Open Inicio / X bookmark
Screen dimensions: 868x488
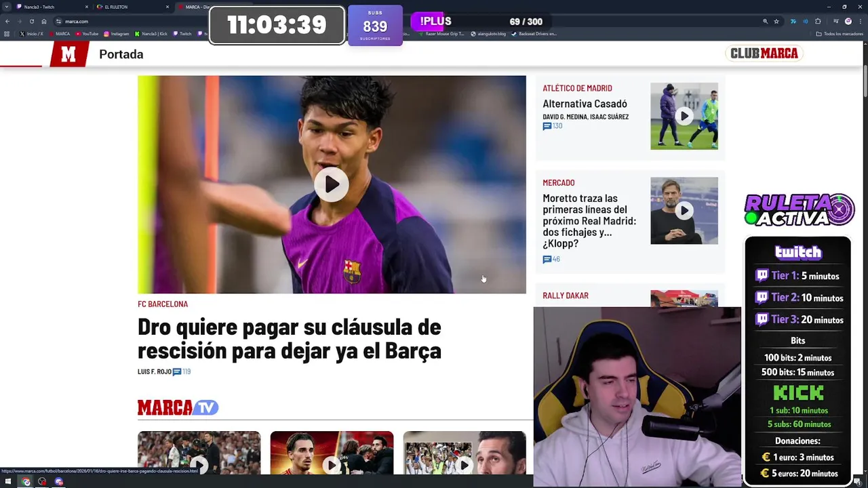click(x=32, y=33)
